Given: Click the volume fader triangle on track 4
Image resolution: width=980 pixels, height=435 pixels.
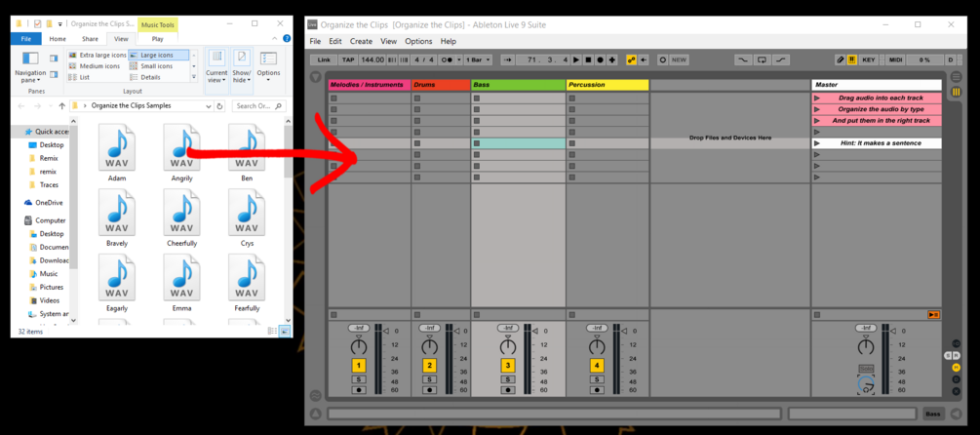Looking at the screenshot, I should point(625,332).
